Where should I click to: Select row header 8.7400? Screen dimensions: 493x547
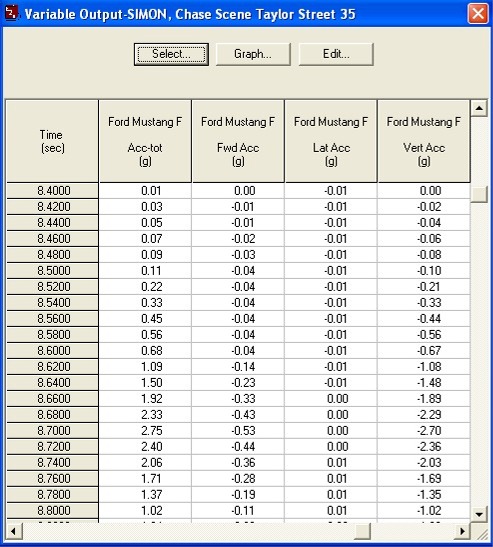(52, 463)
